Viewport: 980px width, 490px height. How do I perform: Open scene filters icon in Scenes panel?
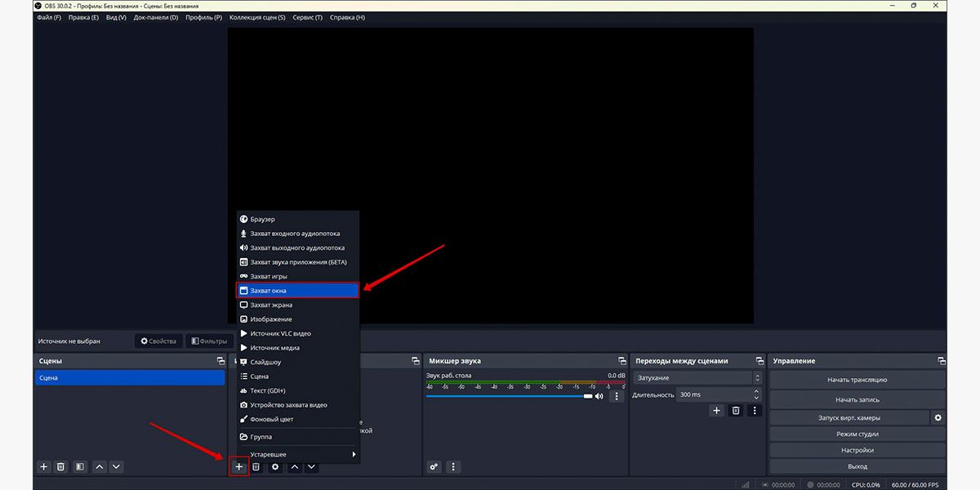tap(79, 466)
